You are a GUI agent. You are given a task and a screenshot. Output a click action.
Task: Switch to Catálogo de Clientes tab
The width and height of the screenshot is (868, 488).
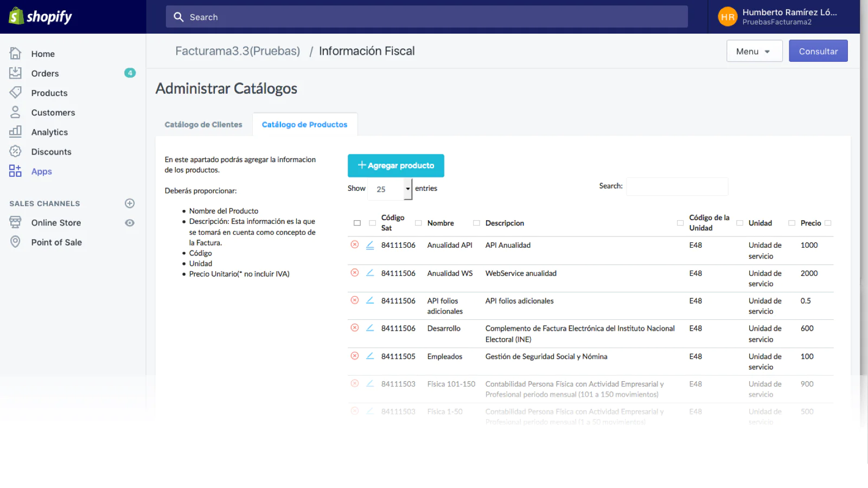[203, 125]
